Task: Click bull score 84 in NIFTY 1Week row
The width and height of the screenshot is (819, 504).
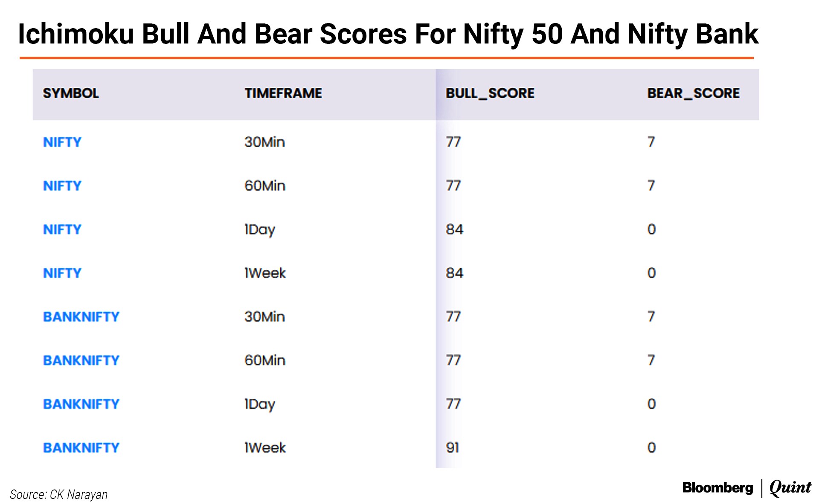Action: [x=454, y=273]
